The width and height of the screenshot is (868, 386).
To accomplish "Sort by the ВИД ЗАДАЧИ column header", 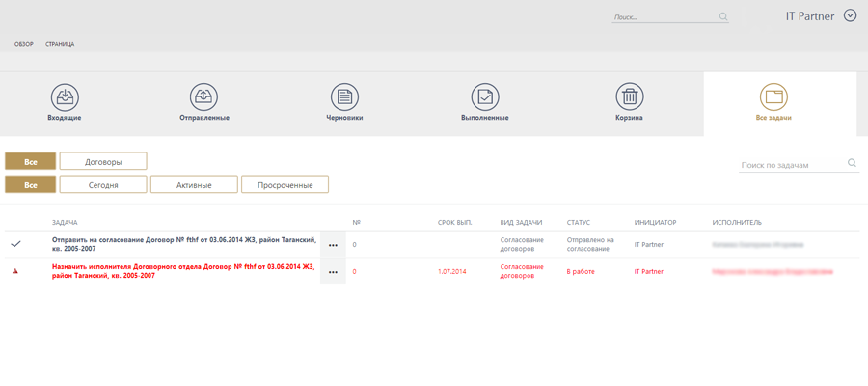I will (x=521, y=223).
